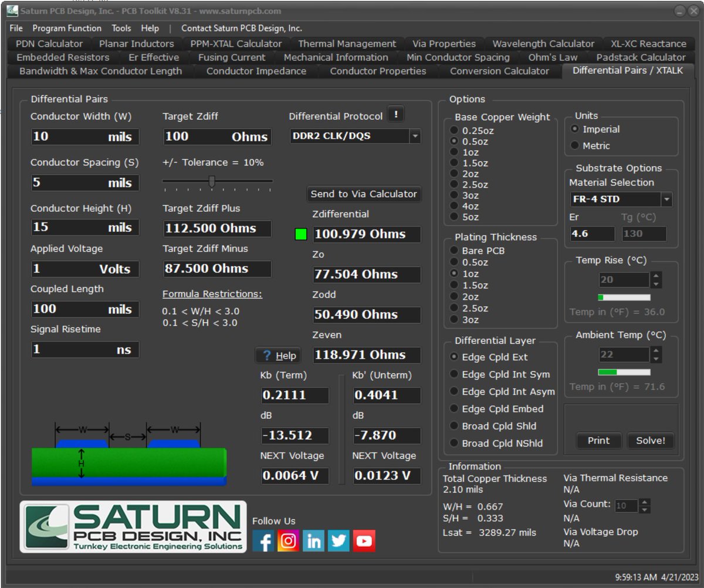Switch to PDN Calculator tab
704x588 pixels.
(49, 43)
